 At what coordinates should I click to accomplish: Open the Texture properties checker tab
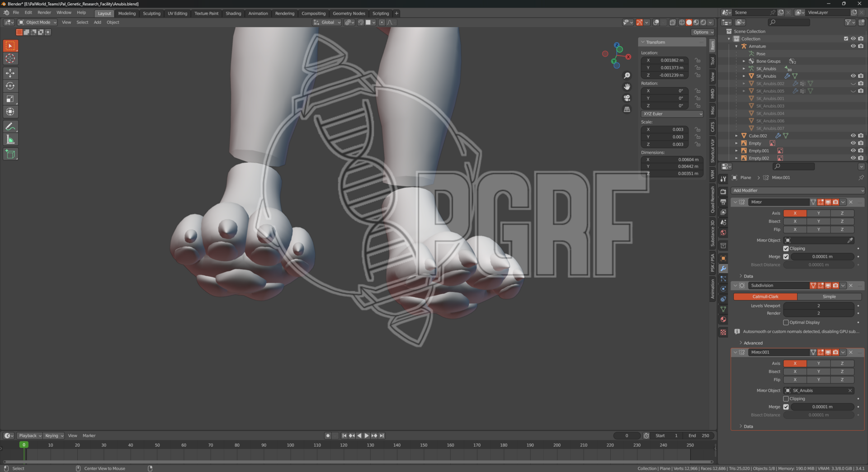point(723,332)
